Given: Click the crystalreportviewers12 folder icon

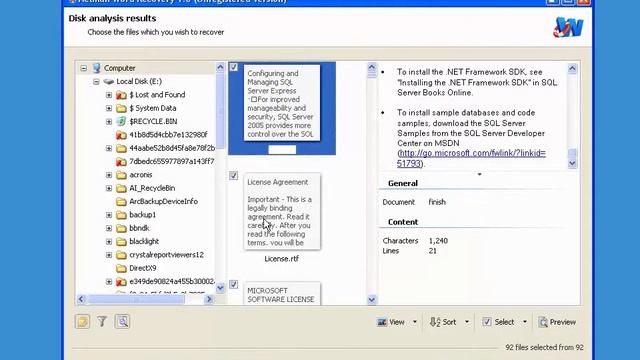Looking at the screenshot, I should tap(121, 255).
